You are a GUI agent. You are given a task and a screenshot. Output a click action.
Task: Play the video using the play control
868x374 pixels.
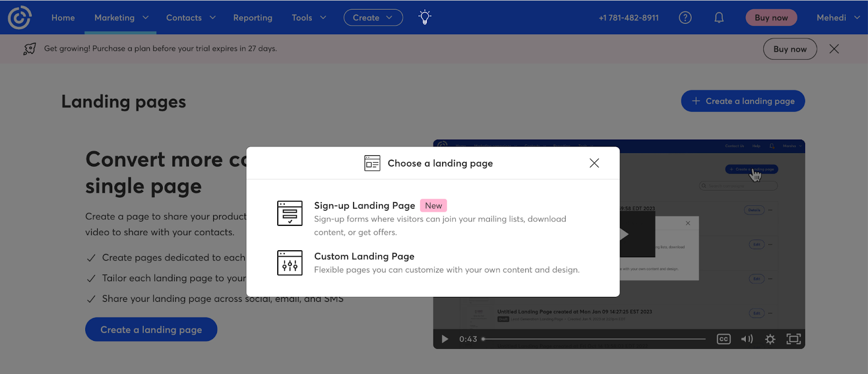pyautogui.click(x=445, y=339)
